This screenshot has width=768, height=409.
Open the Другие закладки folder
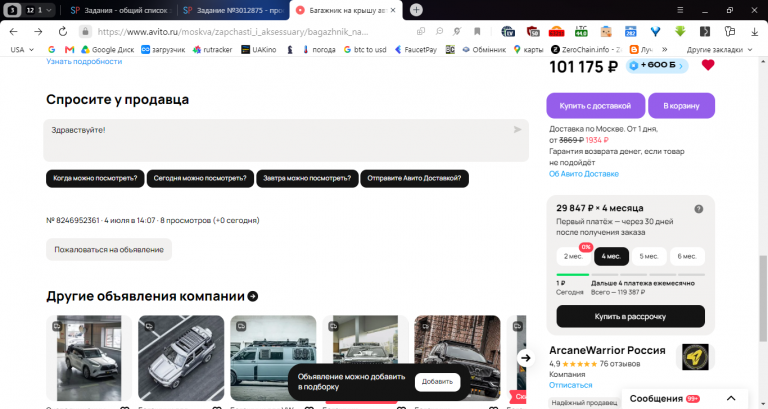tap(719, 49)
